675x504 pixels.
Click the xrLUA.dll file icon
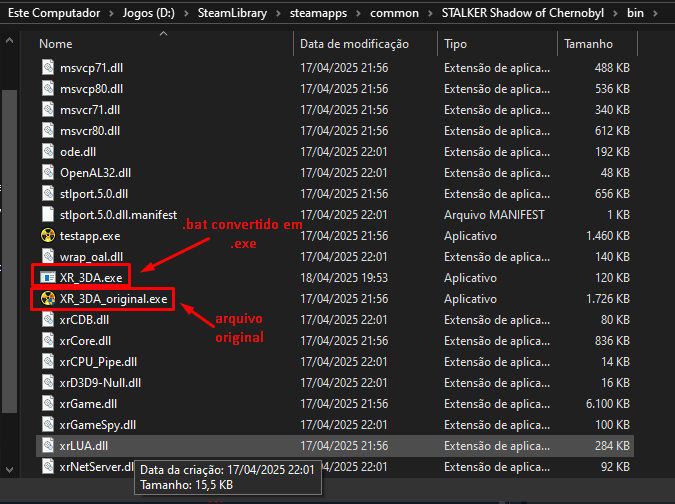pyautogui.click(x=48, y=445)
